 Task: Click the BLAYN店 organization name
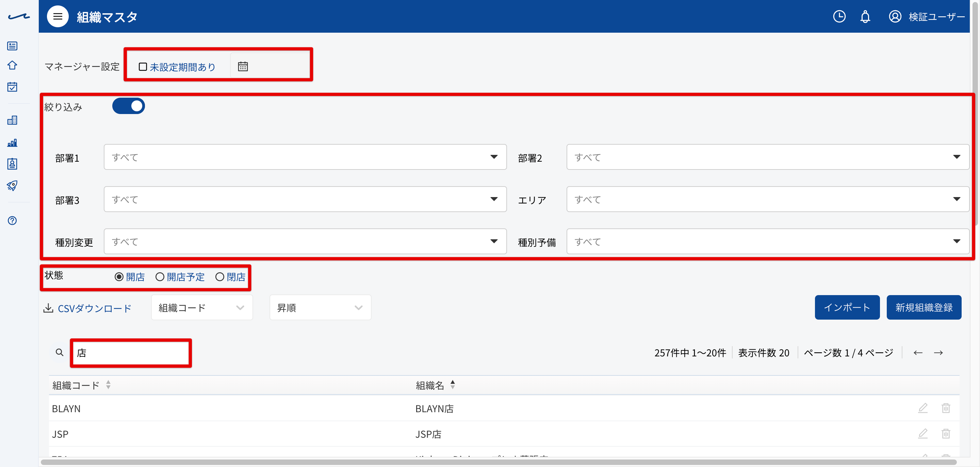(x=434, y=408)
